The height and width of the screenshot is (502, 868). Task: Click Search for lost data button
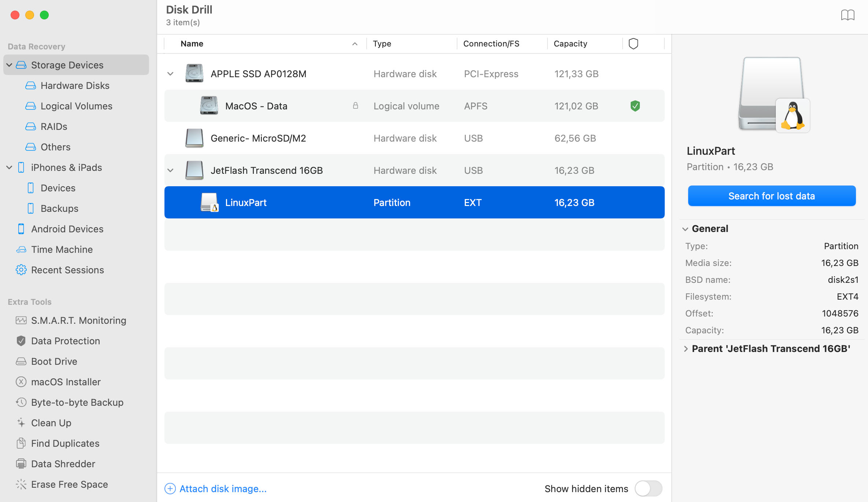click(771, 195)
